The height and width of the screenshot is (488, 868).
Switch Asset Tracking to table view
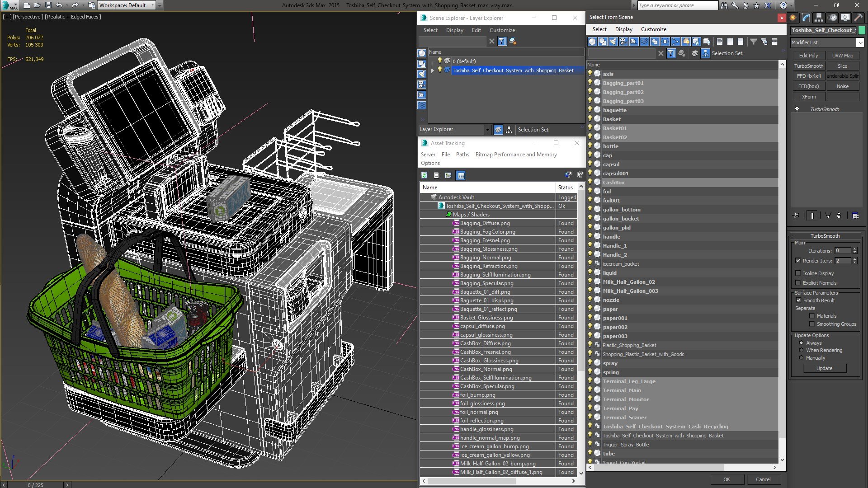tap(461, 175)
